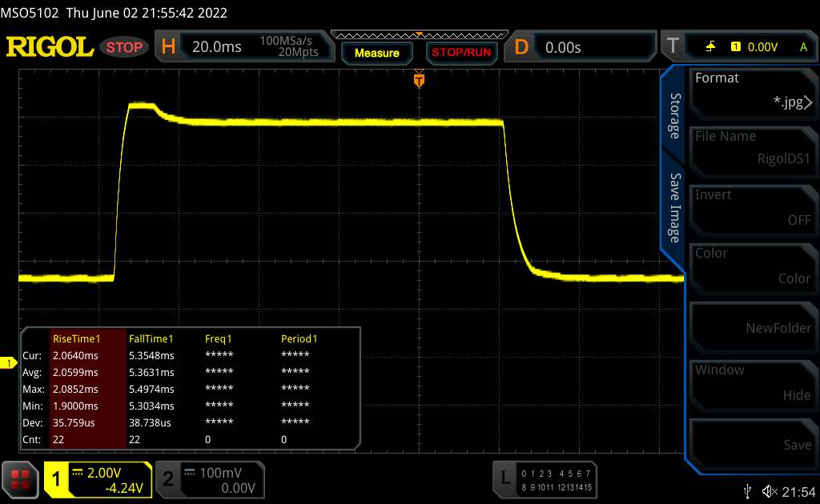Toggle the Invert OFF setting
The image size is (820, 504).
[752, 207]
